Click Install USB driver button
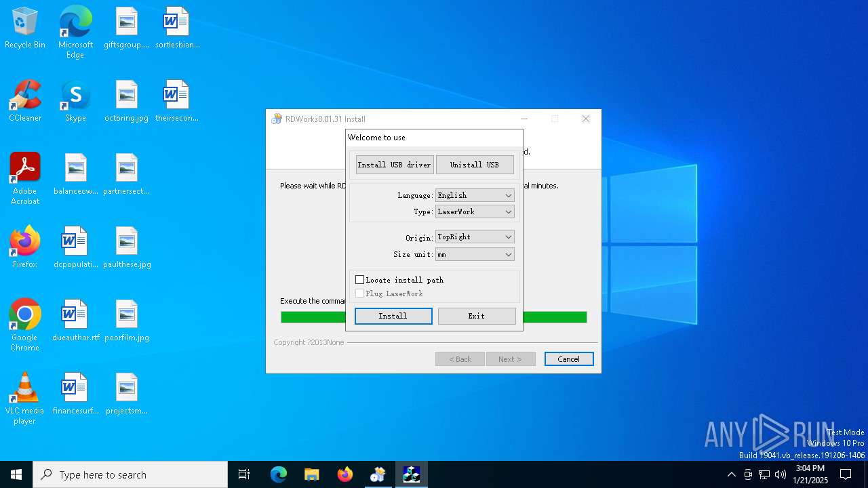The width and height of the screenshot is (868, 488). point(395,165)
